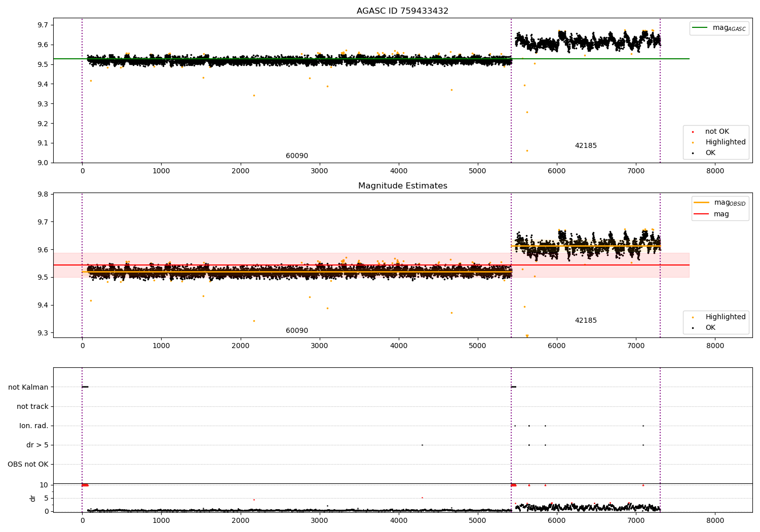Click the 9.7 y-axis tick of top plot
The height and width of the screenshot is (532, 760).
43,25
